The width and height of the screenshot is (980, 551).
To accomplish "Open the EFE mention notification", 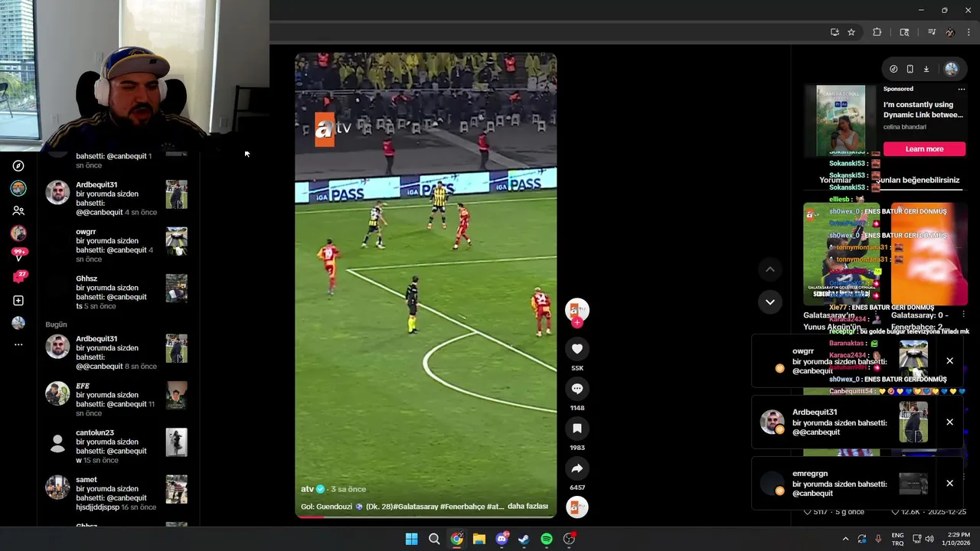I will [115, 399].
